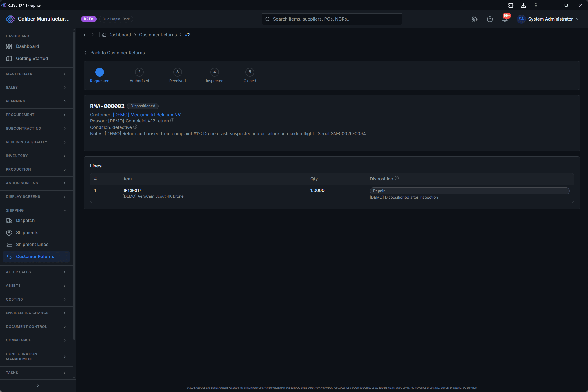Expand the Compliance section
588x392 pixels.
[x=36, y=340]
